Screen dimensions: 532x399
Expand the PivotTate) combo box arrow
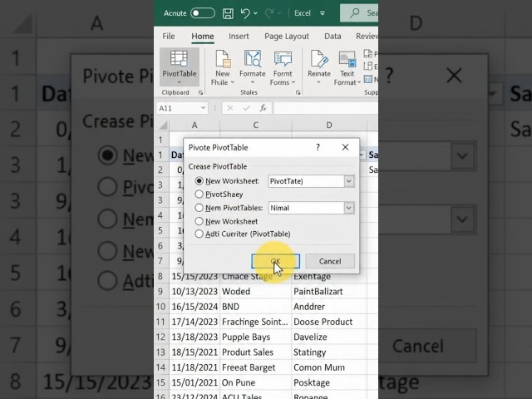click(x=349, y=181)
